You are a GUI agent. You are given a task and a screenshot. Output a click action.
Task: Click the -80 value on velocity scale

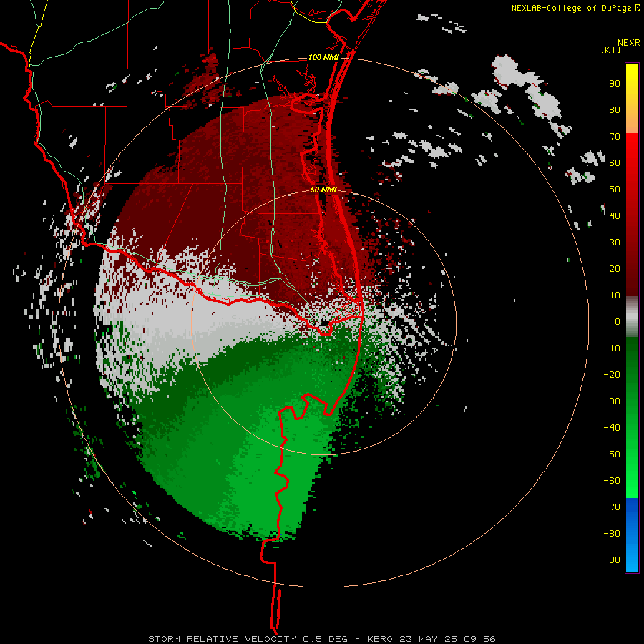612,534
